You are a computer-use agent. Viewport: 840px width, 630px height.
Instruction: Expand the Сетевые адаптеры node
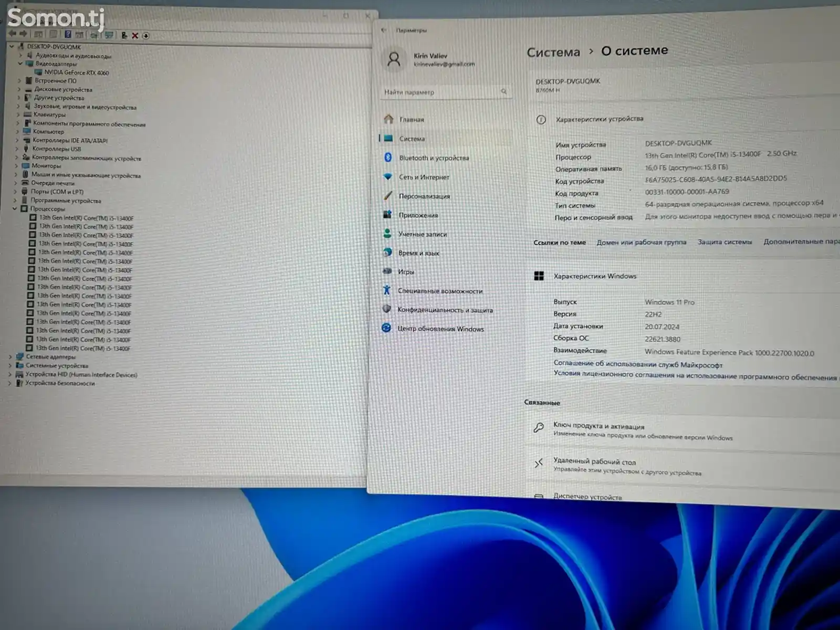point(10,356)
